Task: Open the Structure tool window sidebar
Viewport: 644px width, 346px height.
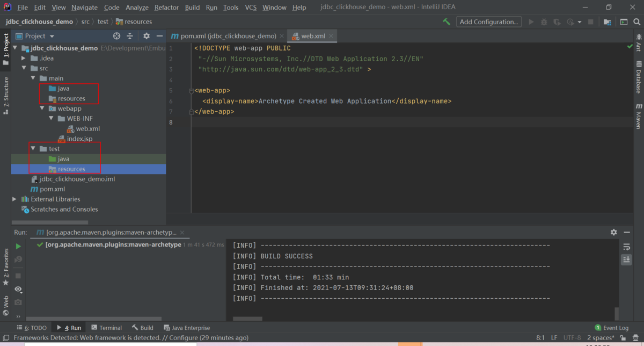Action: 6,96
